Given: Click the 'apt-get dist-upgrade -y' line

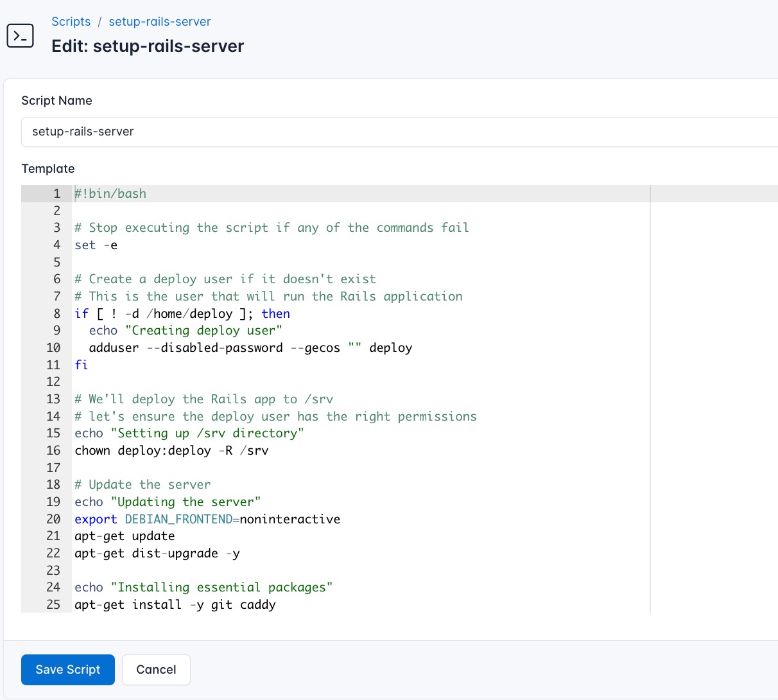Looking at the screenshot, I should [157, 554].
